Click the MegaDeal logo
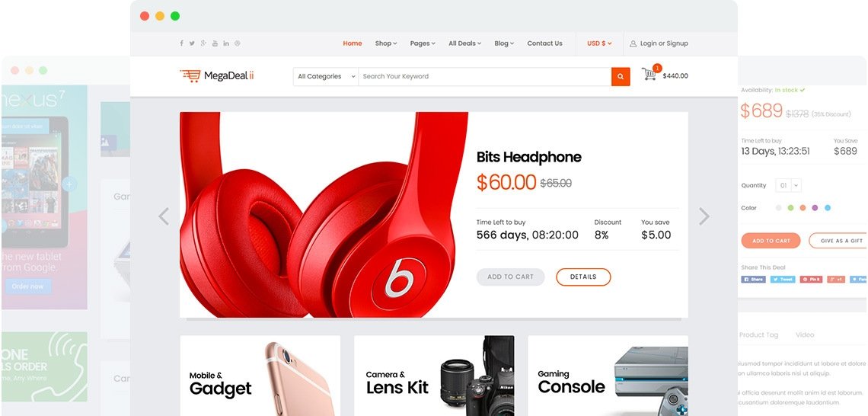868x416 pixels. [x=217, y=76]
